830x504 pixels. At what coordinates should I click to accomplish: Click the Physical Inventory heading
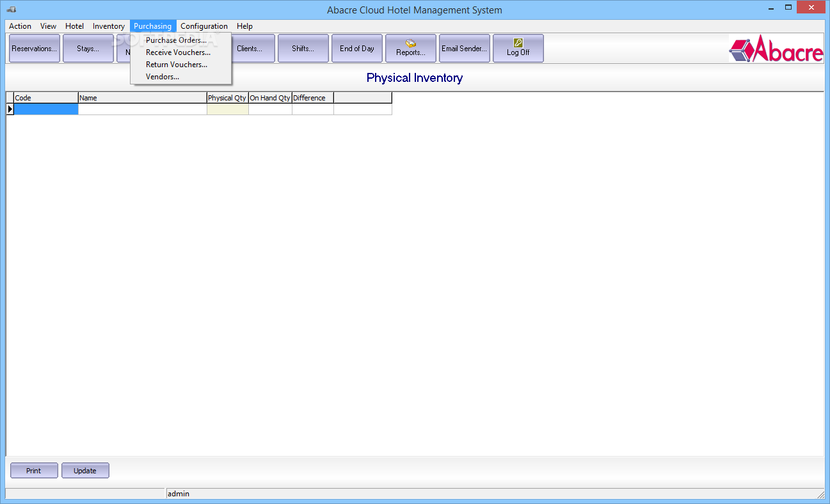tap(415, 78)
